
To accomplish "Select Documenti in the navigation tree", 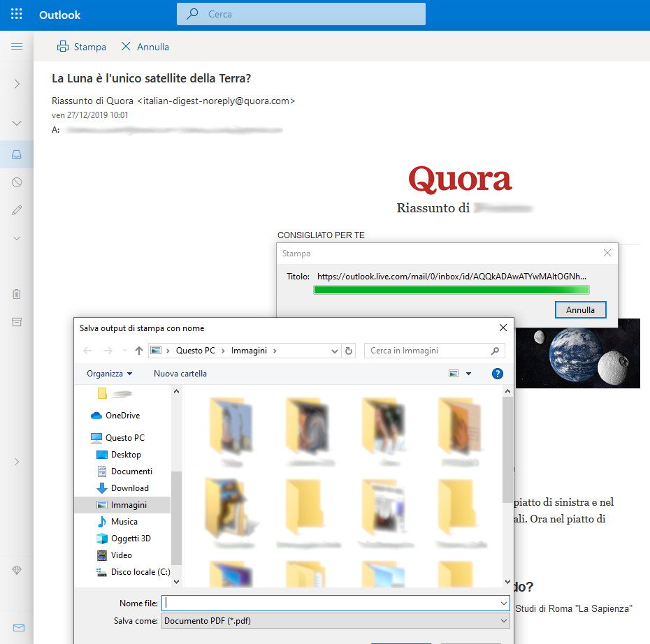I will point(131,471).
